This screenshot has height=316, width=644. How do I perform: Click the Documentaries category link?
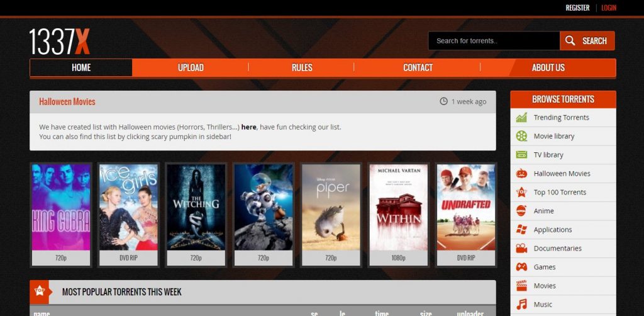[x=558, y=248]
